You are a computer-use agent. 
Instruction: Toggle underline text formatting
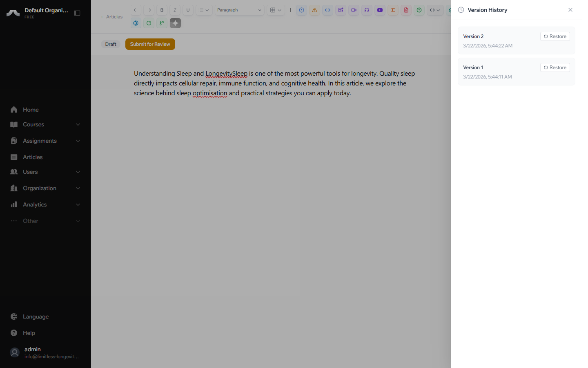click(x=188, y=10)
